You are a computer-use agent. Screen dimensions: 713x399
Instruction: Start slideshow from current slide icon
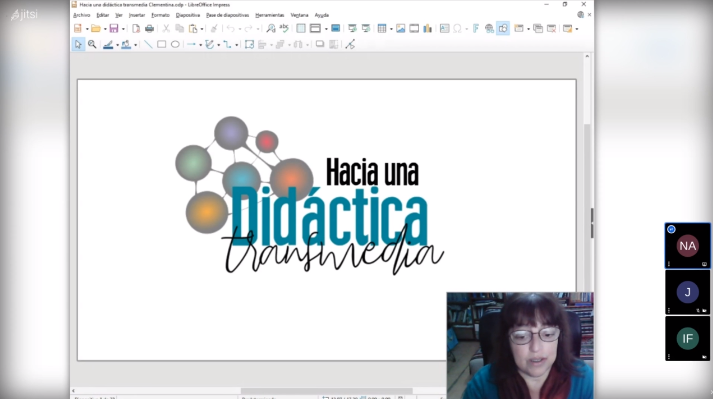point(366,29)
